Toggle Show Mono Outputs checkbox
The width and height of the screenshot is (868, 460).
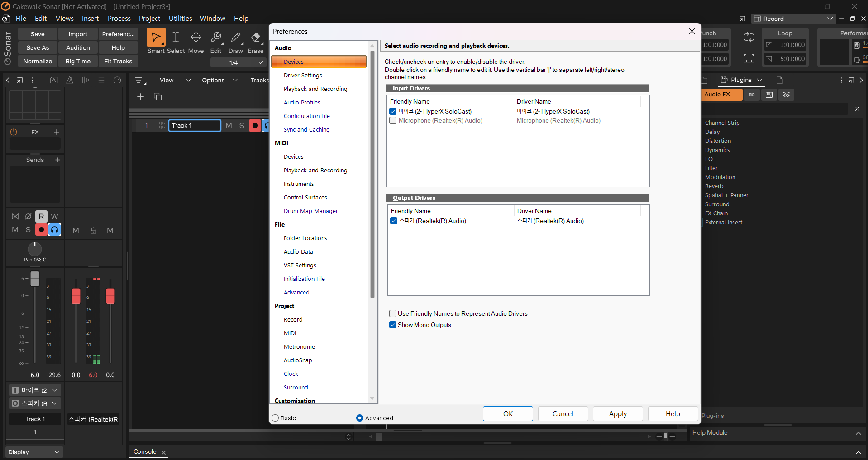point(393,325)
